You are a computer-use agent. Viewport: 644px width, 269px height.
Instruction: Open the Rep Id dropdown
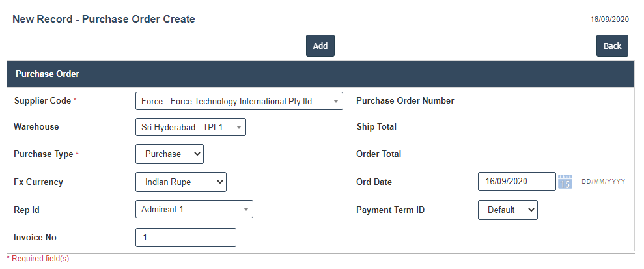pyautogui.click(x=194, y=209)
